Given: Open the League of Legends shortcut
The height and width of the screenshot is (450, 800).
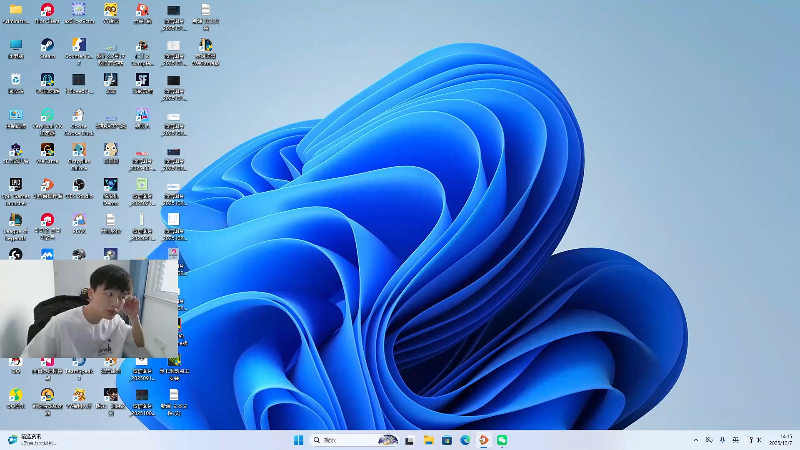Looking at the screenshot, I should (16, 219).
